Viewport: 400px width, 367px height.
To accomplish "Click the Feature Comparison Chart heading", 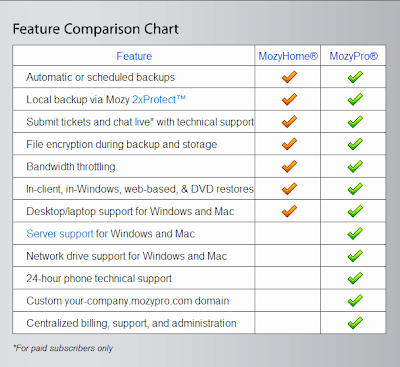I will [x=96, y=29].
